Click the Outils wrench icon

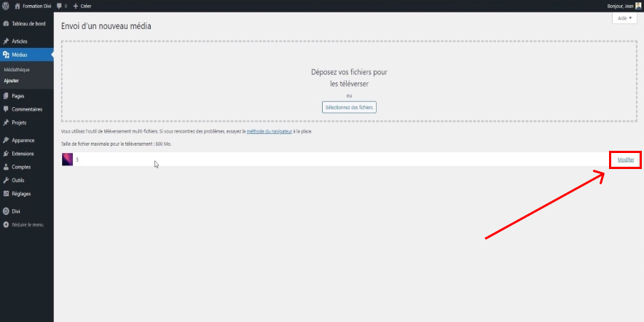(x=6, y=180)
